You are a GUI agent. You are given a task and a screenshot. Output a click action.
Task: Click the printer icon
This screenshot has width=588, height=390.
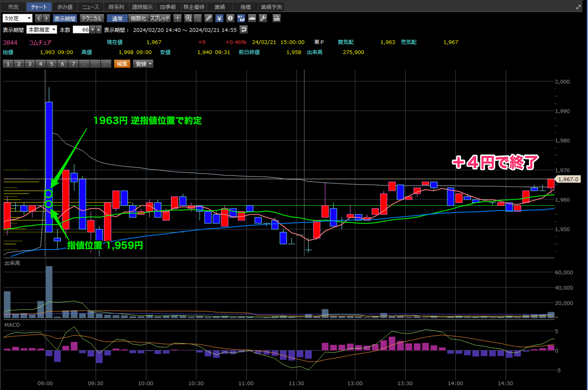(x=276, y=18)
